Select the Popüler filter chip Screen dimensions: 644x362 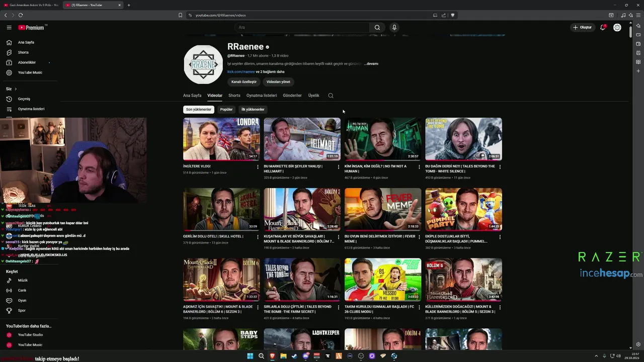click(226, 109)
